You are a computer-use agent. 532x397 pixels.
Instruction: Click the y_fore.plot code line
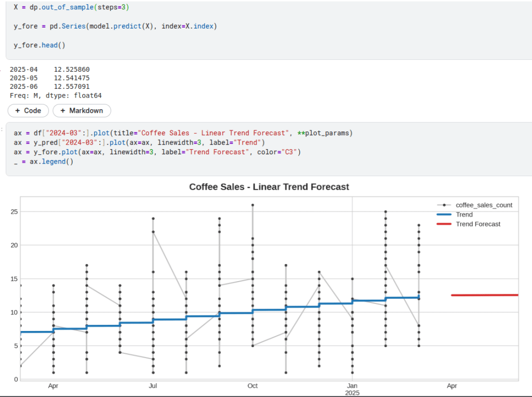157,152
